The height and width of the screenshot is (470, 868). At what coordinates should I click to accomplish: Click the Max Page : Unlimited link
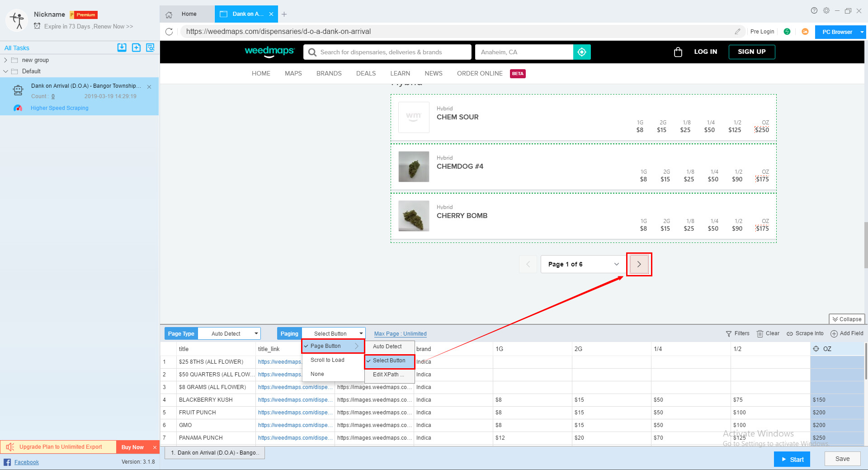[x=401, y=334]
